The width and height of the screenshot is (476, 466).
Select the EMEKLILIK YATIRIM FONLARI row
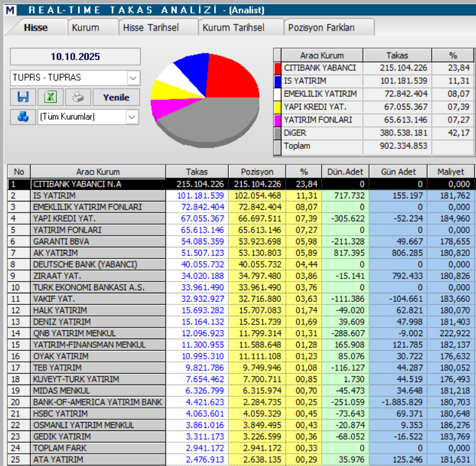241,207
